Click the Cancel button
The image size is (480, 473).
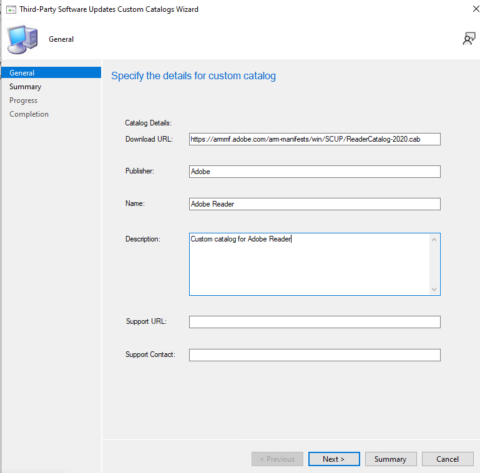(448, 459)
